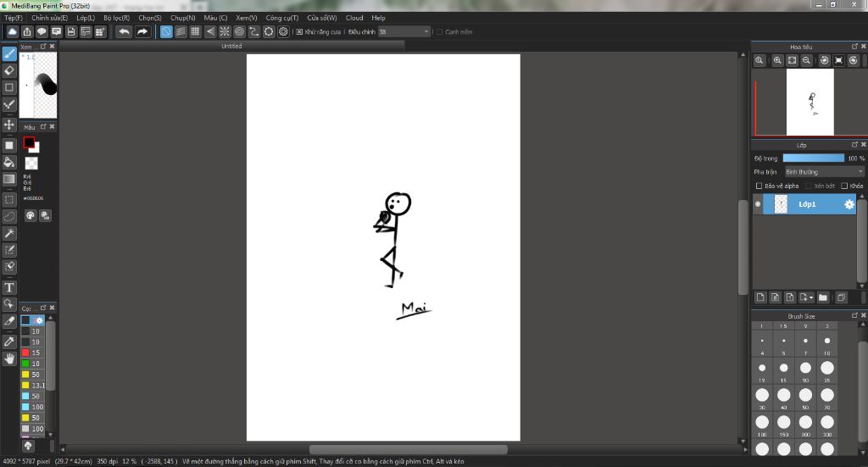Check the Khóa layer lock option

(x=844, y=186)
